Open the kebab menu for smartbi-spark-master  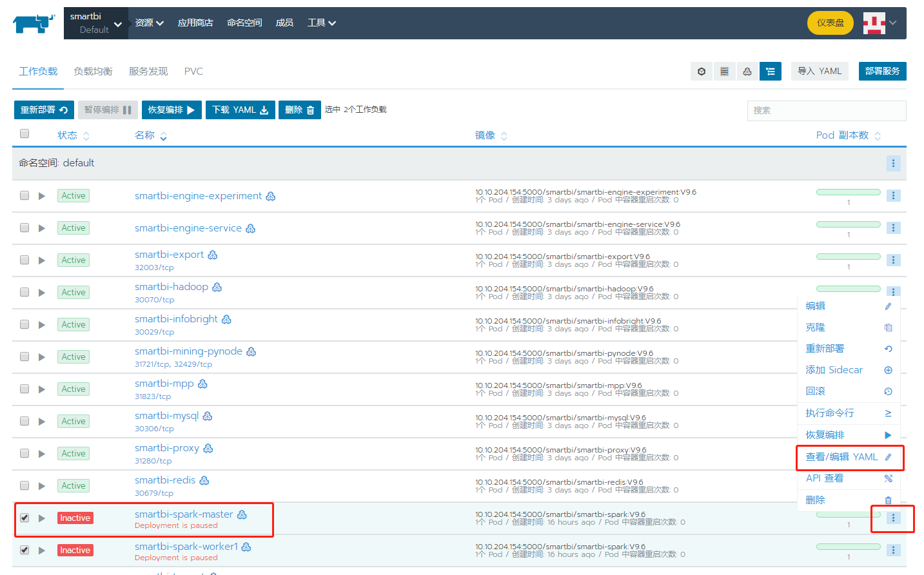click(x=893, y=518)
